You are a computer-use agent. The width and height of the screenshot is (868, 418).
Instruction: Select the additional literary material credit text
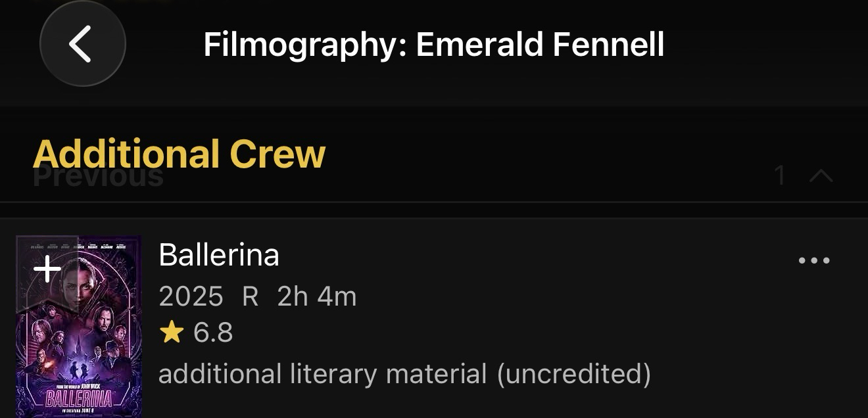[404, 374]
